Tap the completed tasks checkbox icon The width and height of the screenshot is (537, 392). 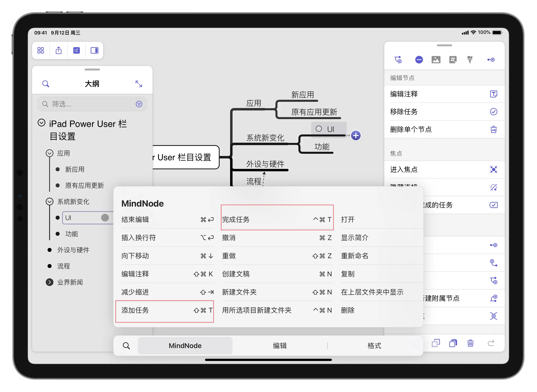494,205
